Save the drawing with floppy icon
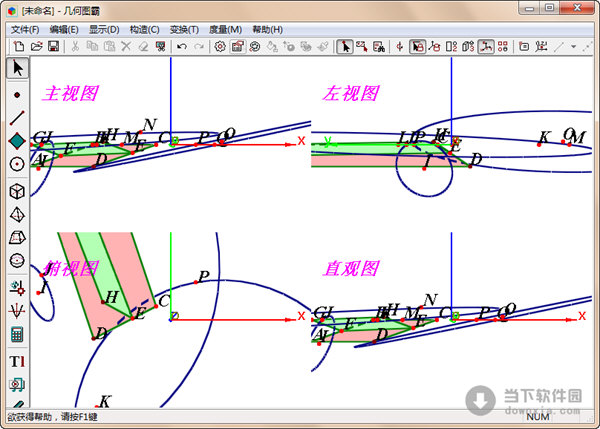Screen dimensions: 600x429 [x=53, y=47]
